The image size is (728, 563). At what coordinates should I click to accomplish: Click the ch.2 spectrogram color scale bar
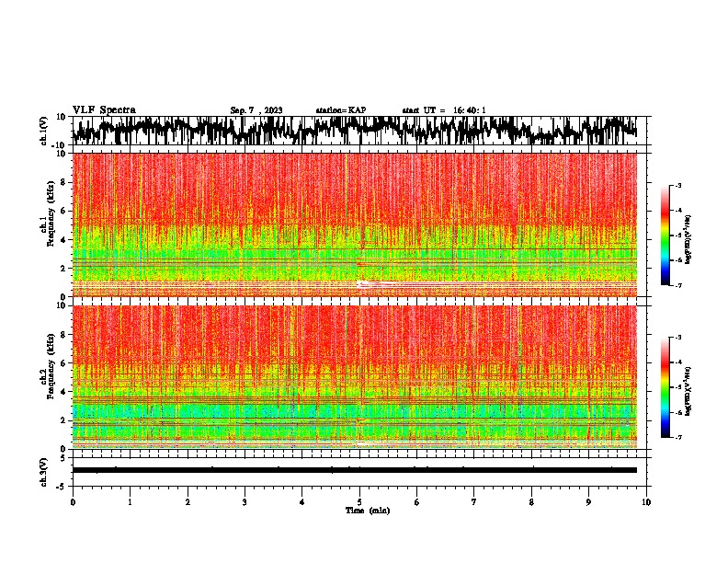[x=665, y=387]
